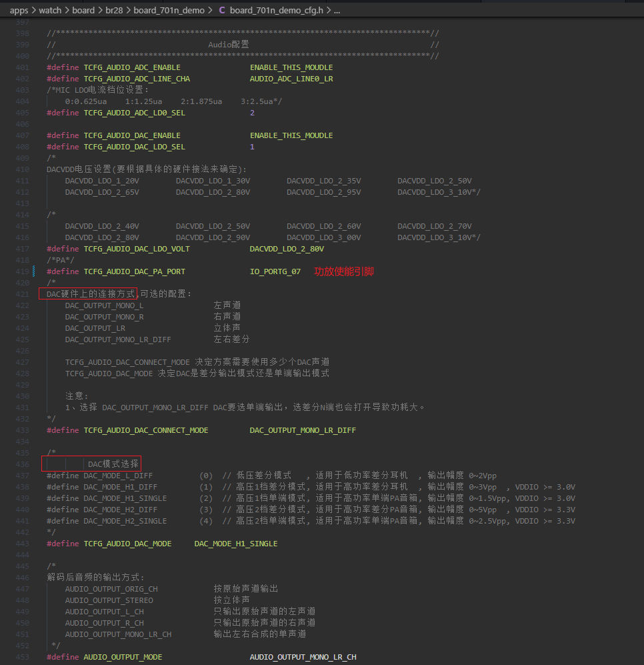Click the board_701n_demo_cfg.h breadcrumb file name

click(277, 10)
